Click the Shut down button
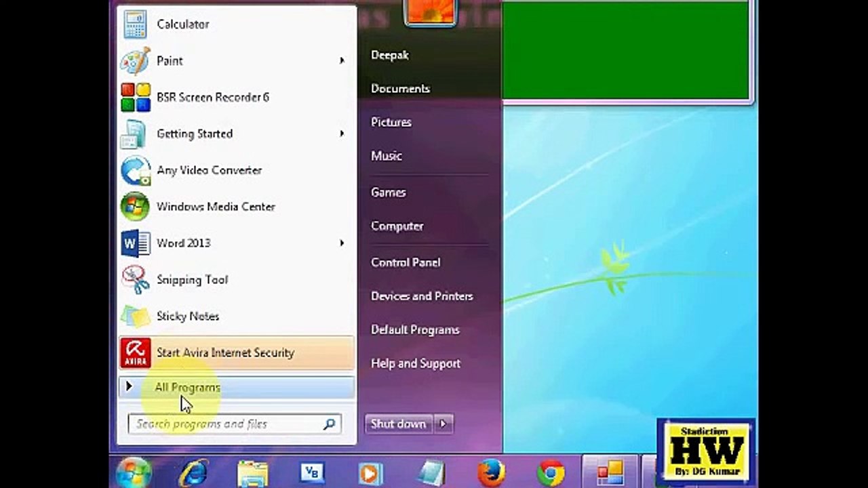868x488 pixels. 399,424
